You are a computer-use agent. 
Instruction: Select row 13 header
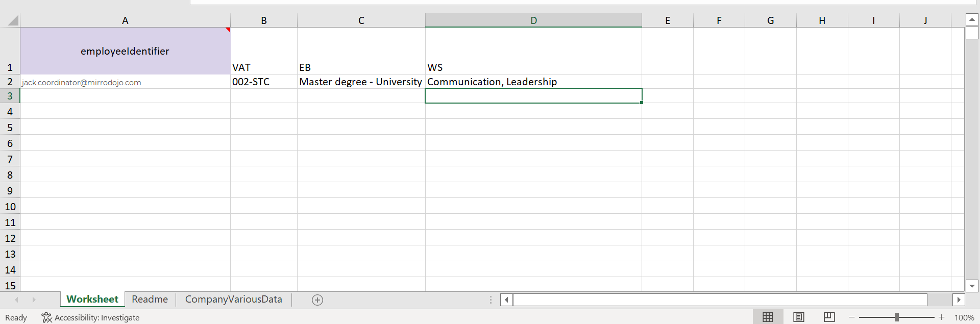[x=10, y=254]
